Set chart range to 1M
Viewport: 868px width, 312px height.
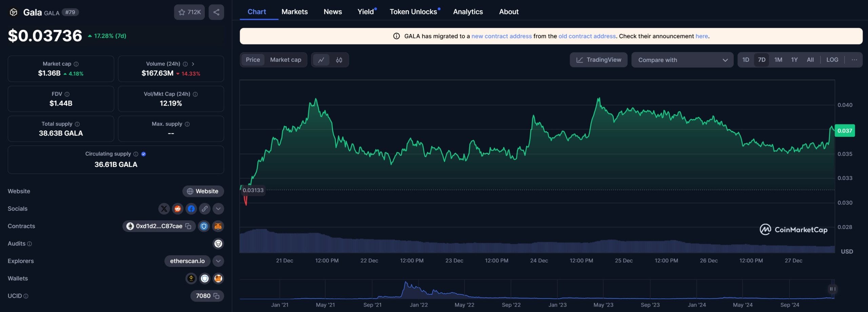pos(778,60)
